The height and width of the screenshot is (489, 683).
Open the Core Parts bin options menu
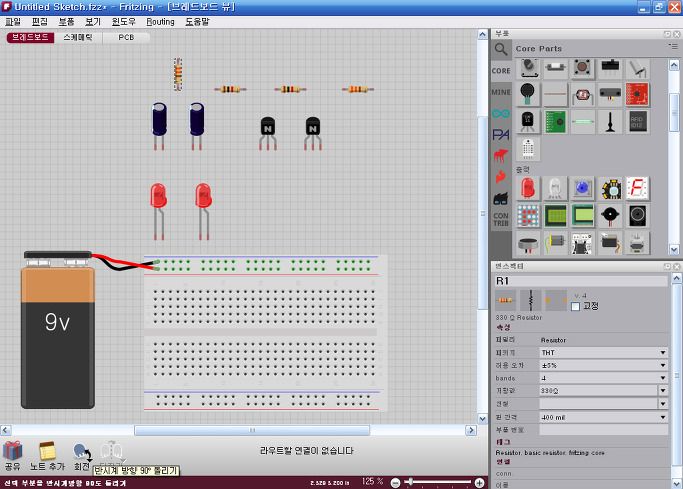pyautogui.click(x=673, y=46)
